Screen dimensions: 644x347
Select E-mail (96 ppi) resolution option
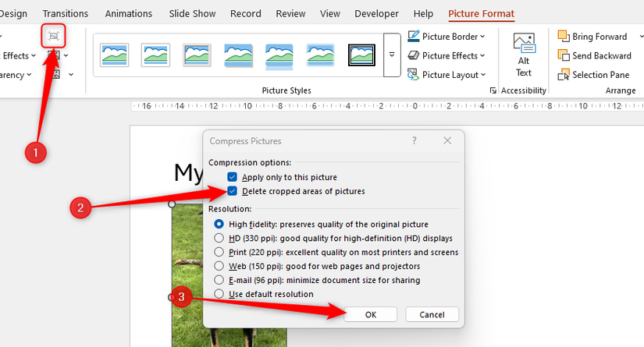click(219, 280)
